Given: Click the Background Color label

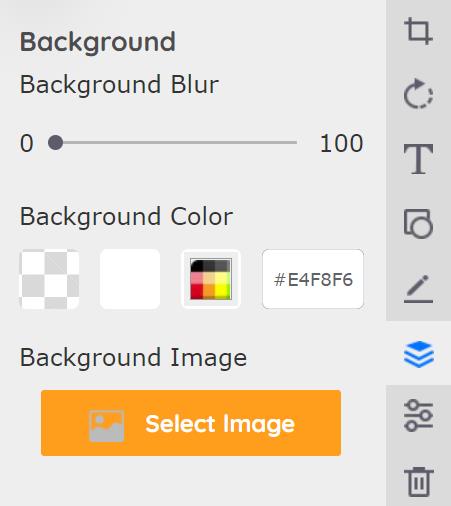Looking at the screenshot, I should [126, 217].
